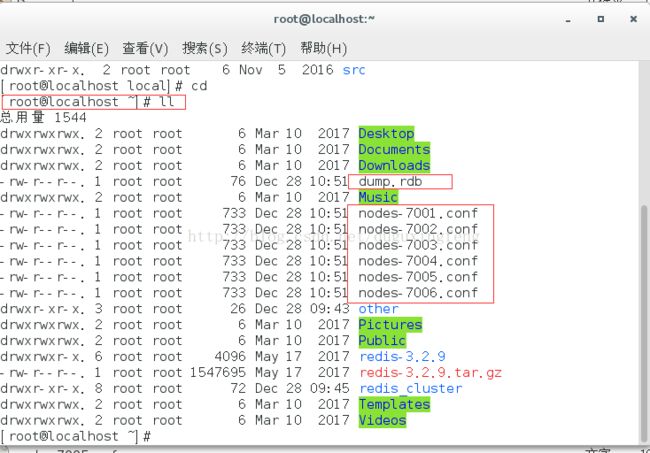The height and width of the screenshot is (453, 650).
Task: Select the dump.rdb file name
Action: (390, 182)
